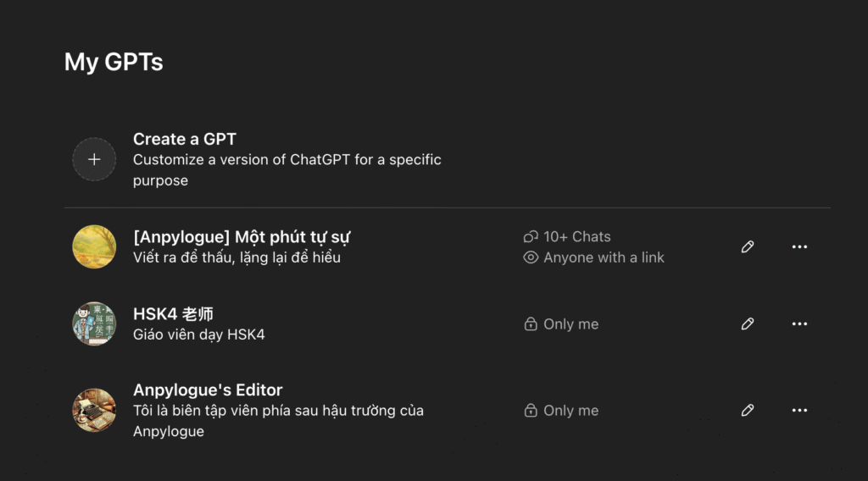Edit Anpylogue's Editor using pencil icon
This screenshot has width=868, height=481.
click(748, 410)
